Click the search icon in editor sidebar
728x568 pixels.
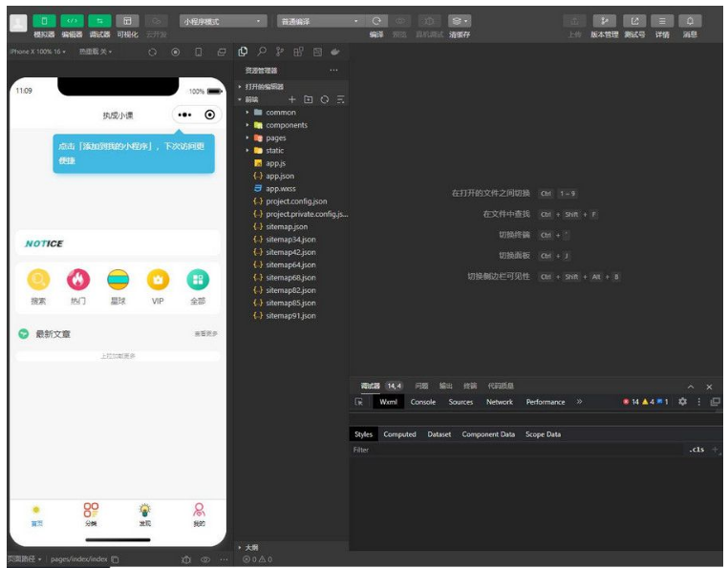261,52
